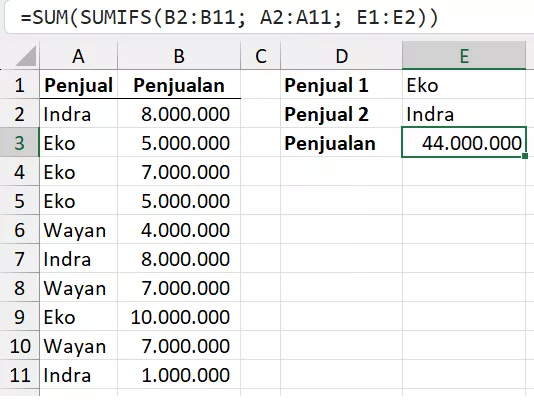Image resolution: width=534 pixels, height=400 pixels.
Task: Select row 8 header
Action: coord(19,288)
